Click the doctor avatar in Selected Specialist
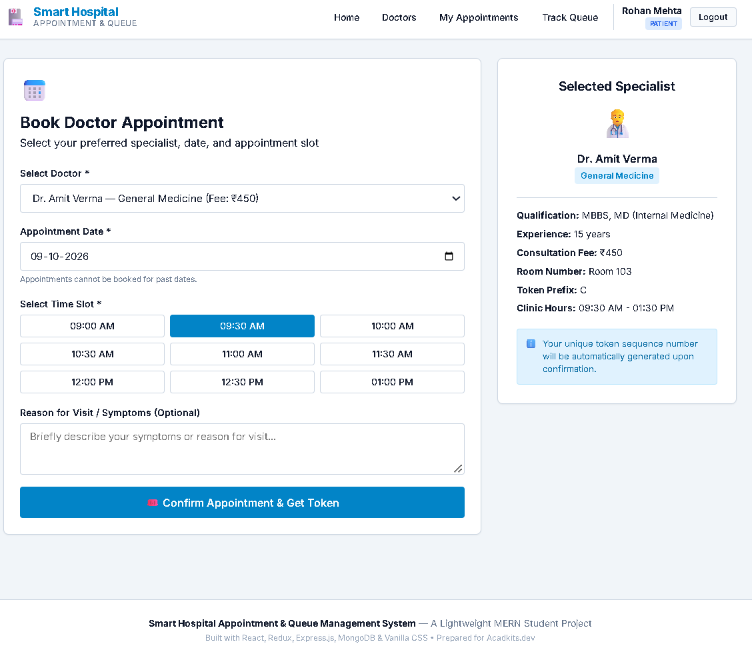Viewport: 752px width, 648px height. point(617,123)
